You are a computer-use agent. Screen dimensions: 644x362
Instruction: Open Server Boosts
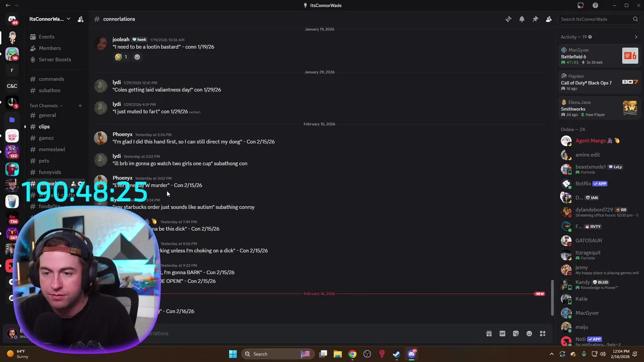click(55, 59)
